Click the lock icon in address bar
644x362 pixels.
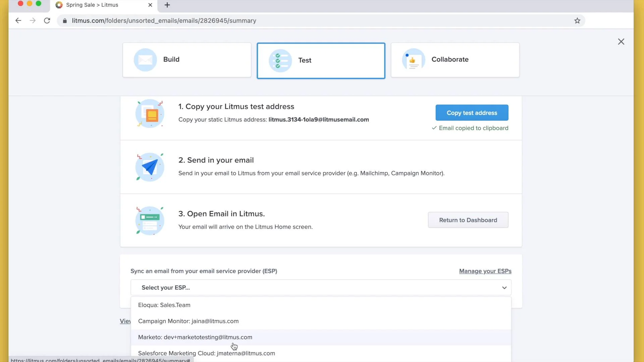point(65,21)
